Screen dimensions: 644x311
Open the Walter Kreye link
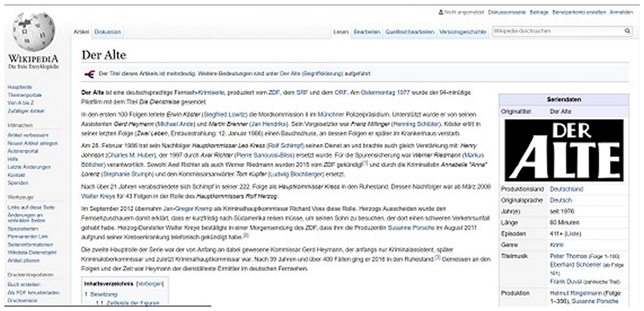(x=98, y=196)
